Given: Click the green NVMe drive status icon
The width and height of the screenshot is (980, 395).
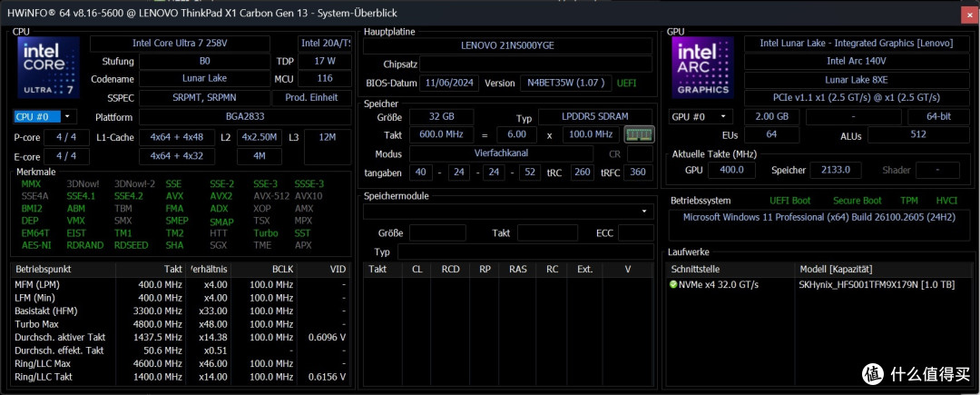Looking at the screenshot, I should click(673, 284).
